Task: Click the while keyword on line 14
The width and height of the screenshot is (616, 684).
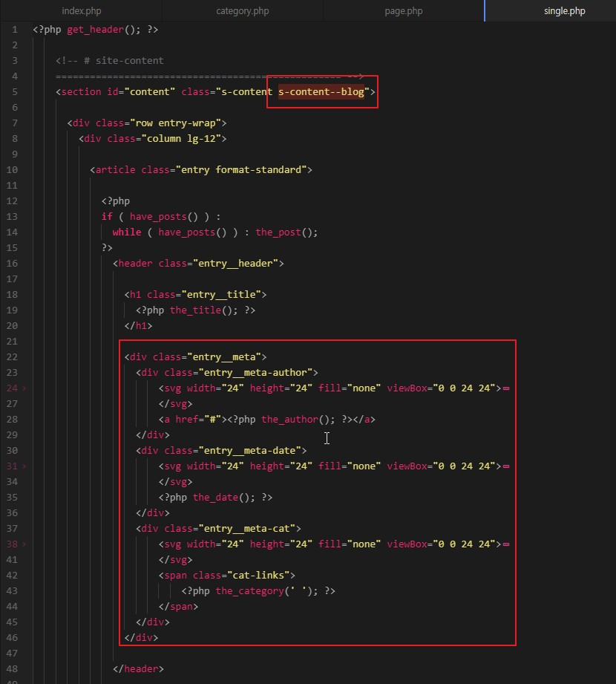Action: pyautogui.click(x=127, y=232)
